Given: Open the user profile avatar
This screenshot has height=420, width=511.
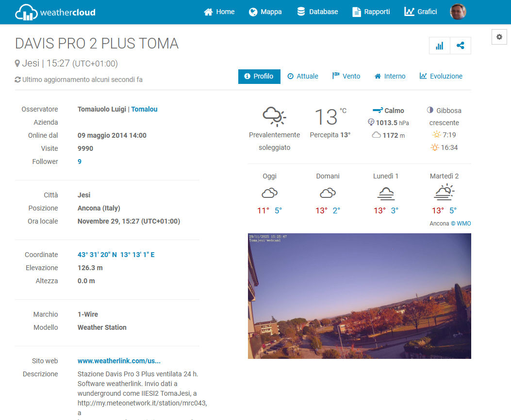Looking at the screenshot, I should point(458,12).
